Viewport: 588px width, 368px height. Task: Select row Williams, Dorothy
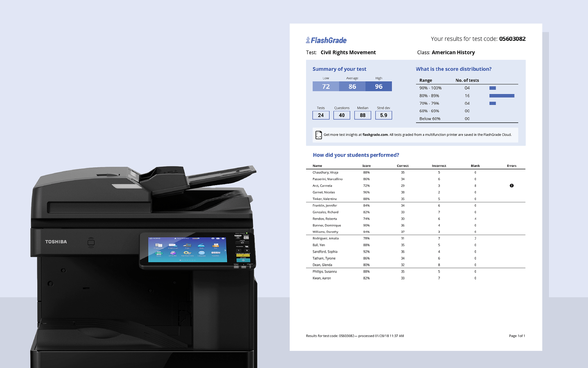point(416,232)
